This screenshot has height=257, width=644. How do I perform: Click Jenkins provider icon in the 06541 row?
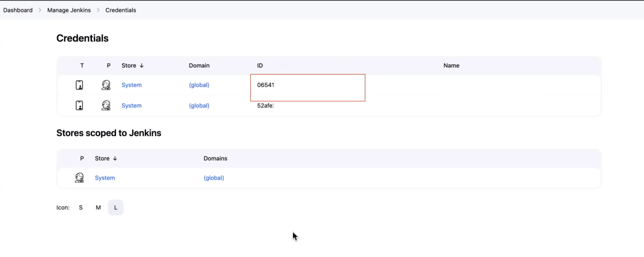point(106,85)
